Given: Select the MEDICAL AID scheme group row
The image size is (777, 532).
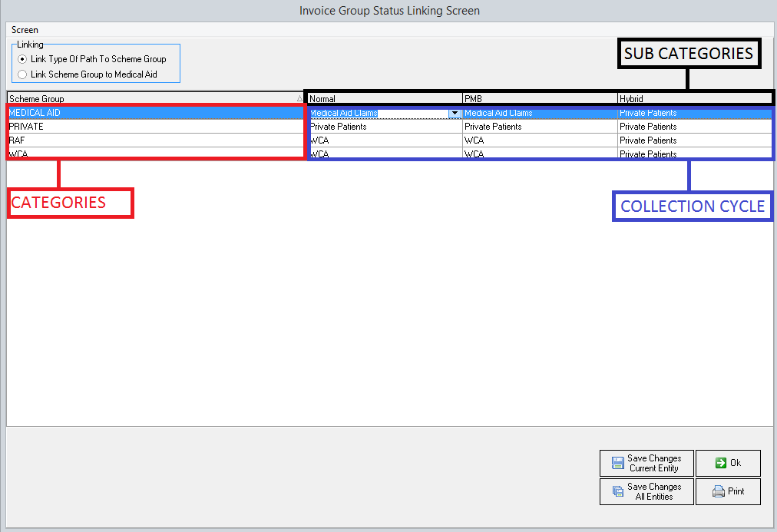Looking at the screenshot, I should [156, 112].
